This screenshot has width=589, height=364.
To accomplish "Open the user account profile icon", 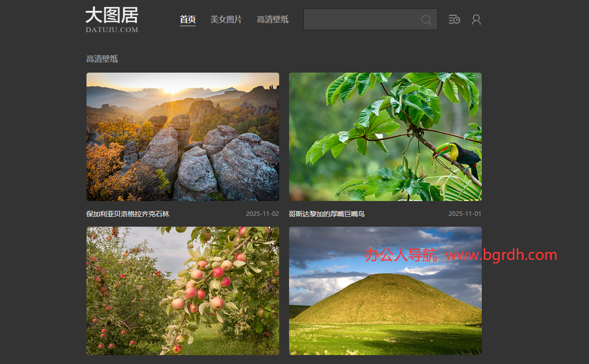I will click(x=476, y=20).
